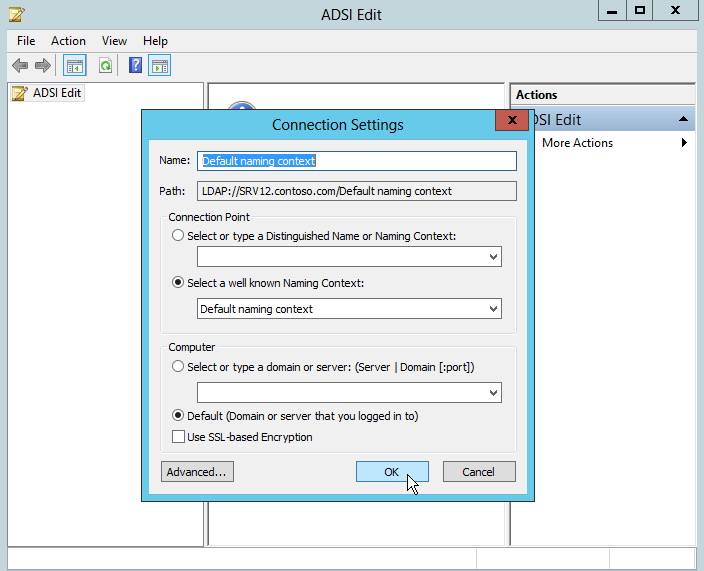This screenshot has width=704, height=571.
Task: Open the Action menu
Action: click(x=68, y=41)
